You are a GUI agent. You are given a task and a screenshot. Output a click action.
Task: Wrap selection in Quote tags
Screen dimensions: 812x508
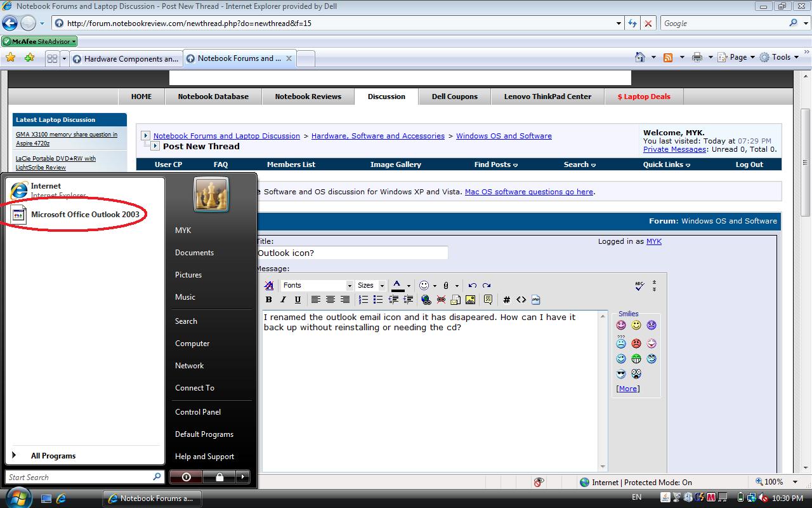[x=488, y=300]
